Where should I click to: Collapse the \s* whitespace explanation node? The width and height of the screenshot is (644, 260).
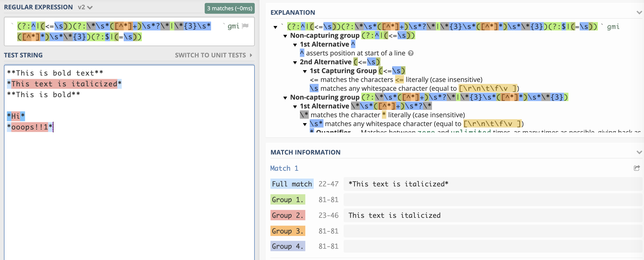pos(305,124)
